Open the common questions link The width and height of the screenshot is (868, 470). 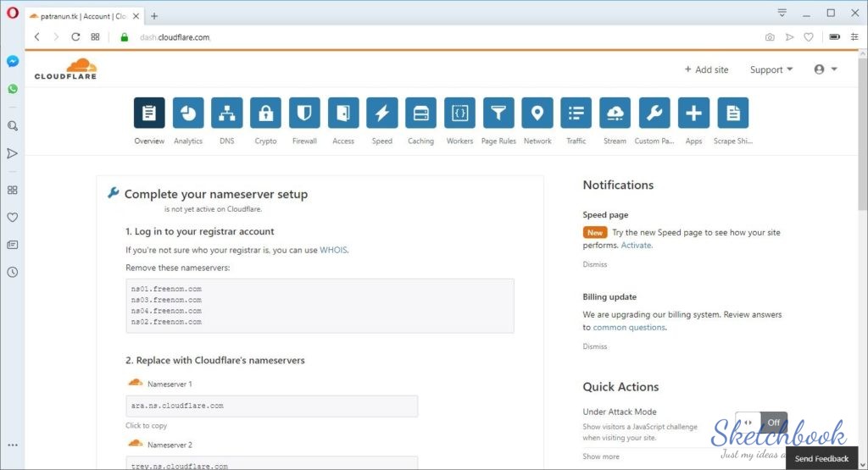pos(629,328)
